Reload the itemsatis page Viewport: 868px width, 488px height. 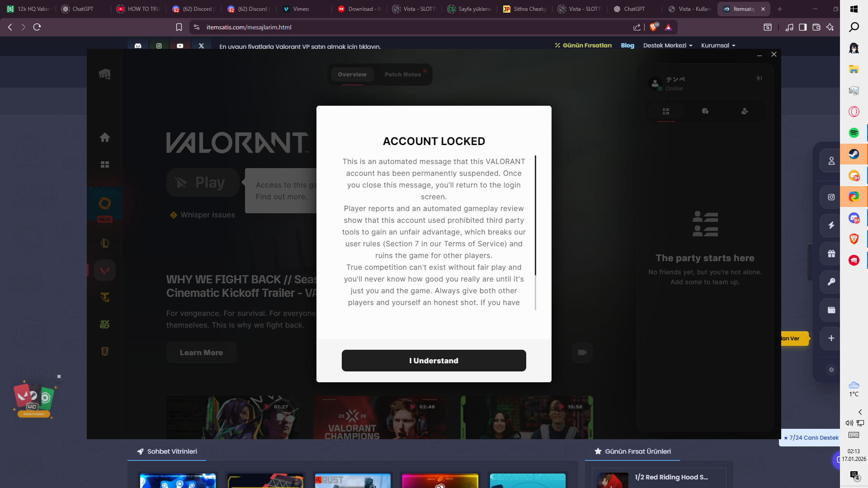[x=37, y=27]
